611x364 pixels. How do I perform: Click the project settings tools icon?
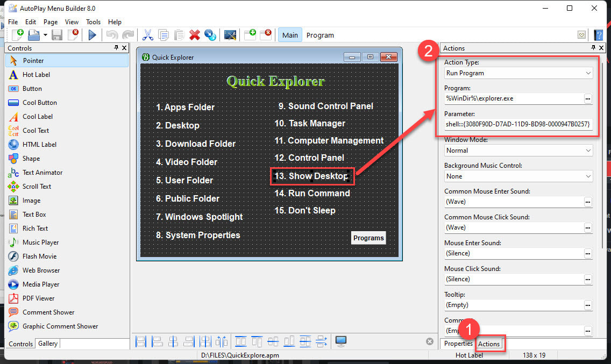(230, 35)
